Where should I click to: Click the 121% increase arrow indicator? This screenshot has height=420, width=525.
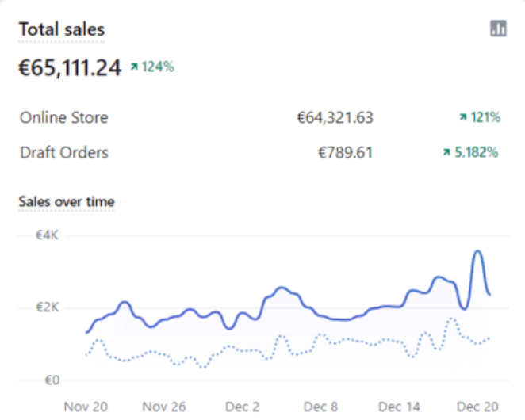click(x=463, y=118)
